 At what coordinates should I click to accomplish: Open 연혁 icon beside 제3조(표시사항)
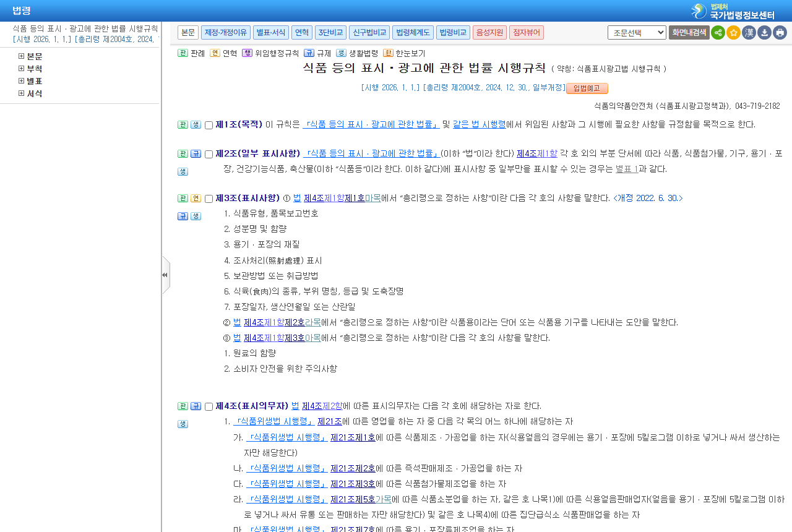[x=196, y=199]
